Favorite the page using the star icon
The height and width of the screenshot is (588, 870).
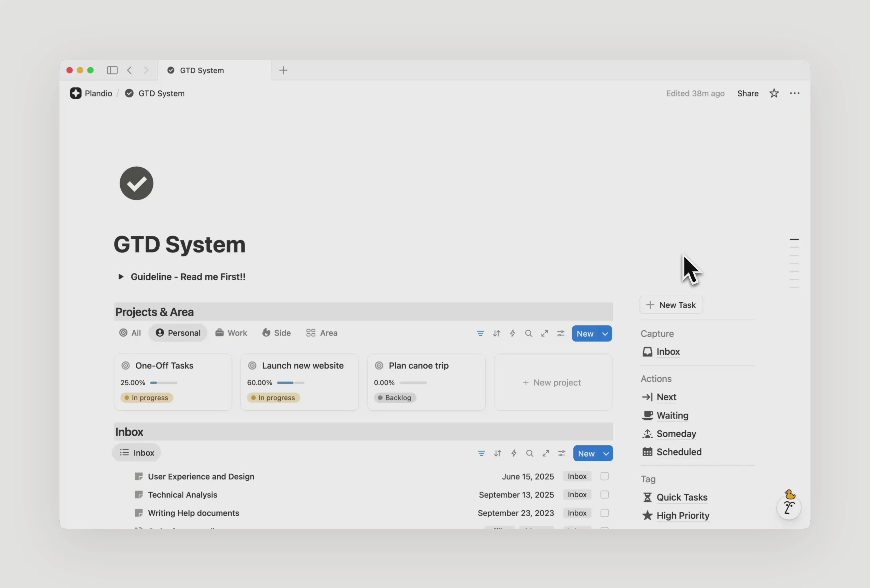774,93
